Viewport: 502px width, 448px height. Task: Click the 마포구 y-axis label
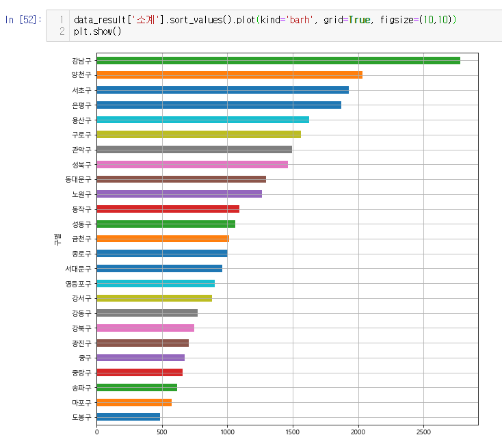tap(81, 402)
